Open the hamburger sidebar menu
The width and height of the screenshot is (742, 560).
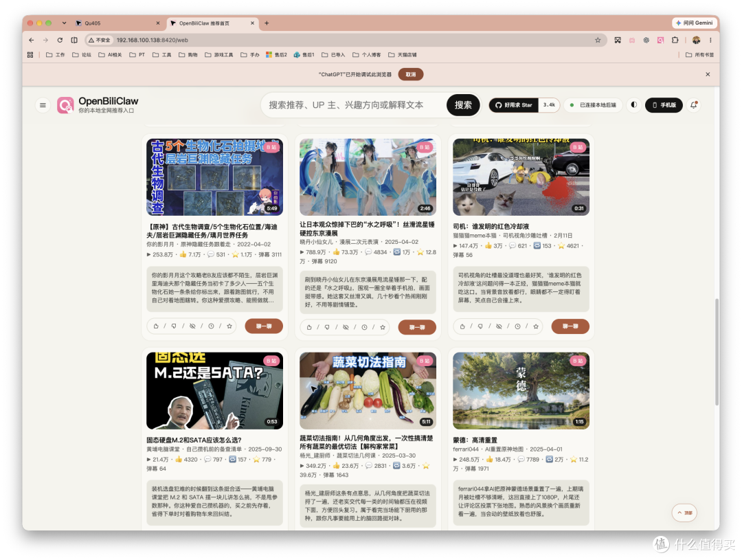point(43,105)
